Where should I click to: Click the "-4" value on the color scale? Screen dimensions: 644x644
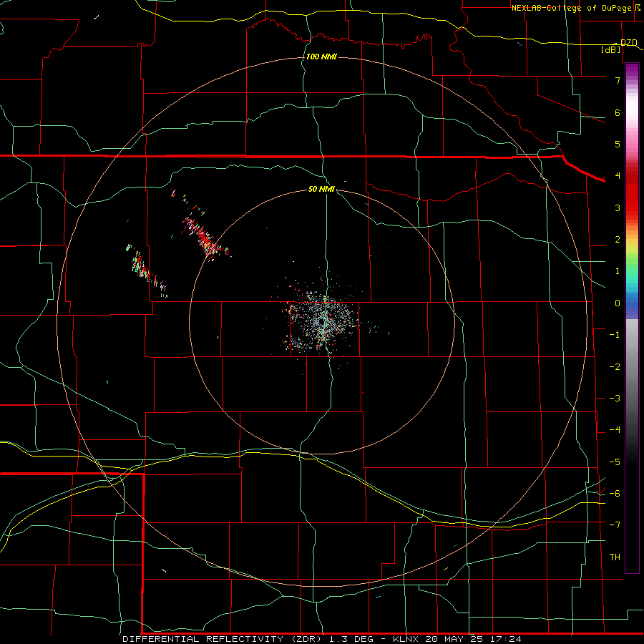(615, 430)
